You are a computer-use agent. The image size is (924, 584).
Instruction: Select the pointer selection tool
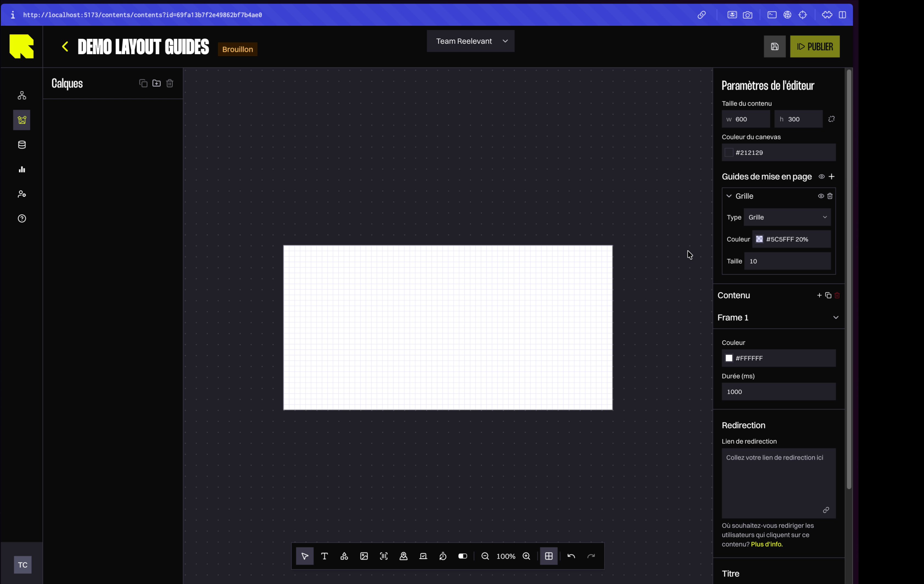tap(305, 556)
